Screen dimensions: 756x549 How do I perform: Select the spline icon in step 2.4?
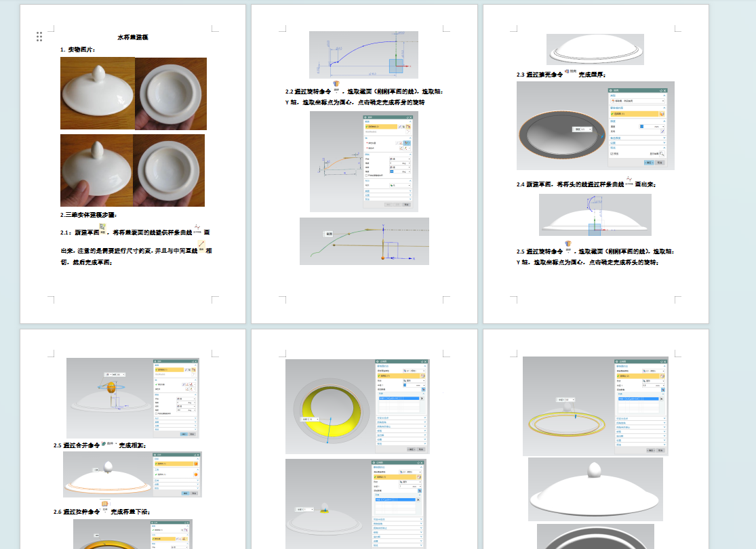tap(629, 181)
